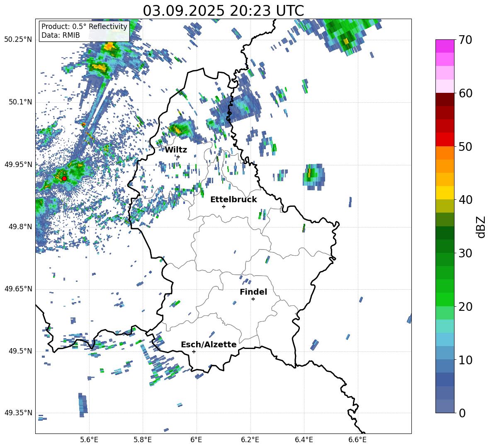Click the Wiltz city label
Screen dimensions: 491x448
click(176, 150)
